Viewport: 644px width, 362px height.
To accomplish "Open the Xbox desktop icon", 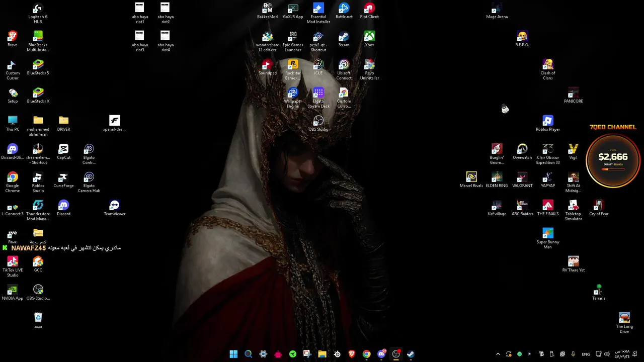I will pos(369,39).
